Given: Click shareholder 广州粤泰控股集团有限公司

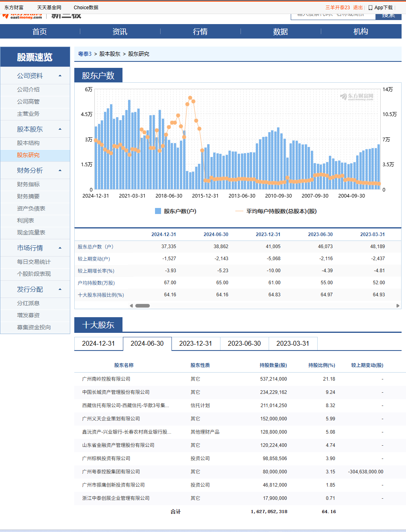Looking at the screenshot, I should click(111, 472).
